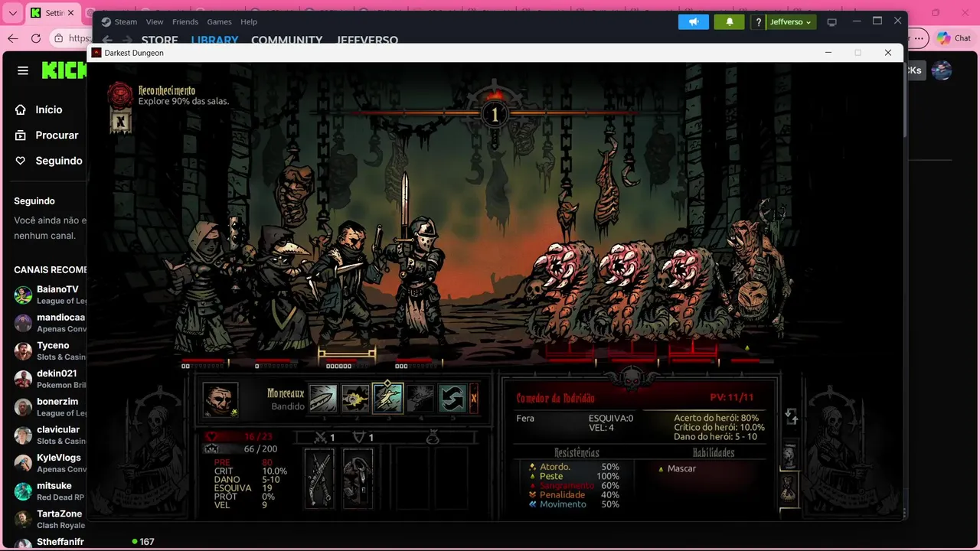Open the browser tab list dropdown arrow

[x=13, y=13]
